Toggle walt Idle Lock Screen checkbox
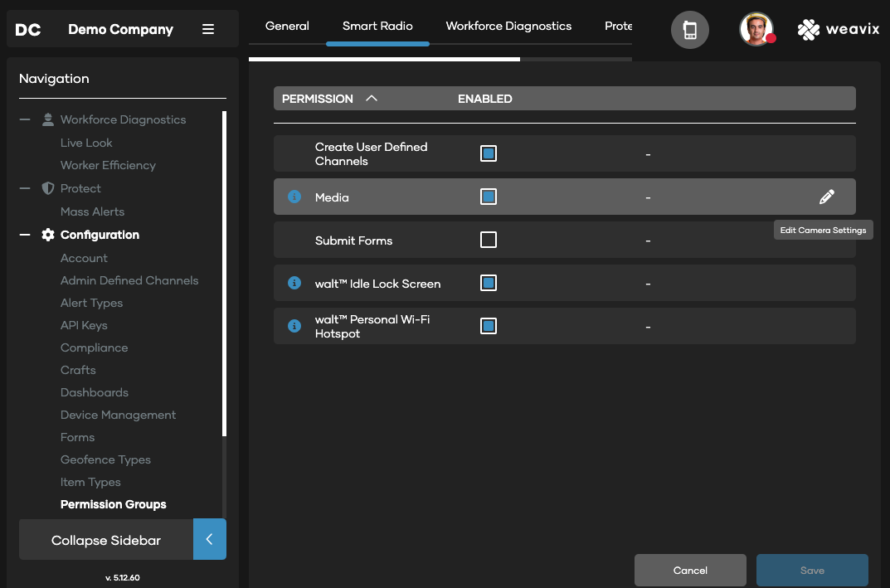890x588 pixels. pyautogui.click(x=489, y=283)
